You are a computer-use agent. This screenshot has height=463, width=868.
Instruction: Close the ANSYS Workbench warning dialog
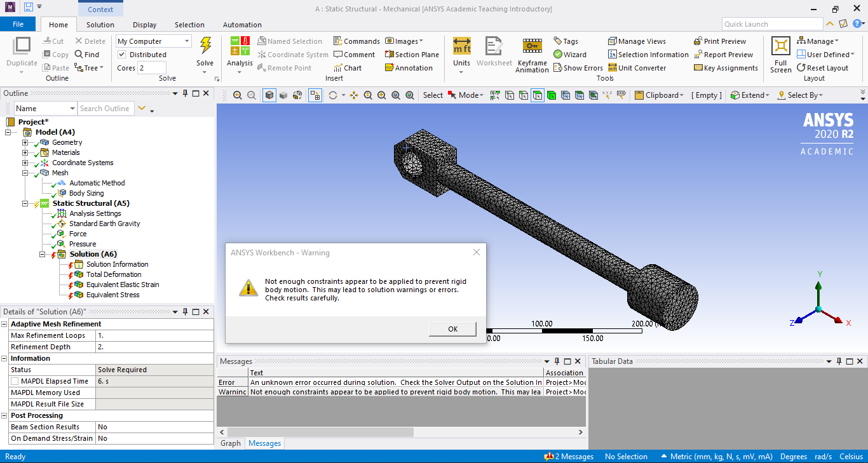pyautogui.click(x=477, y=252)
